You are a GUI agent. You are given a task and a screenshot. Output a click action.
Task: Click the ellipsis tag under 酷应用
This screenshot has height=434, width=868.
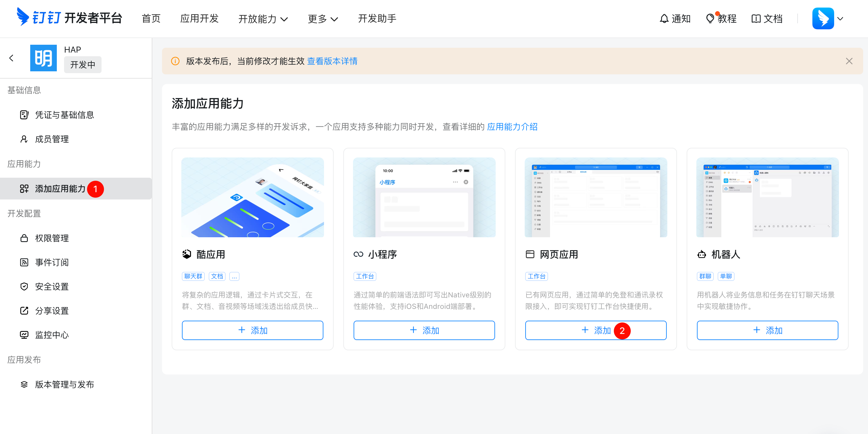click(234, 276)
